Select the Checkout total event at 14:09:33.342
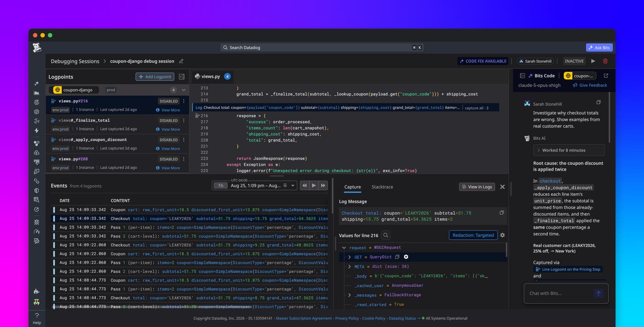The height and width of the screenshot is (327, 644). 190,218
